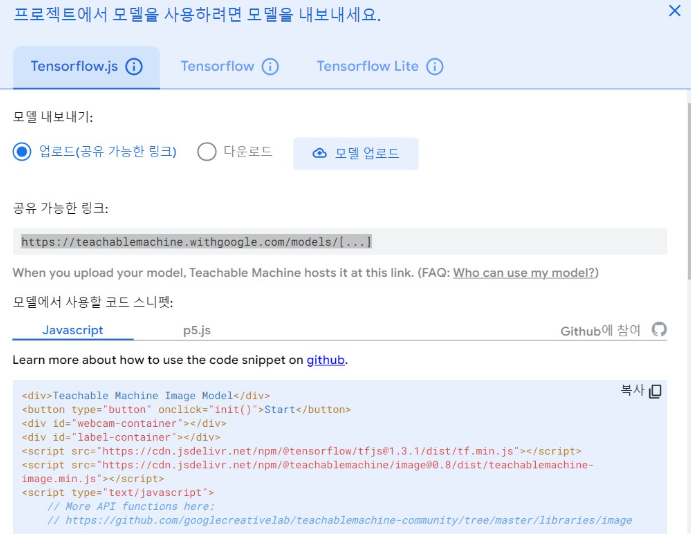691x534 pixels.
Task: Close the export model dialog
Action: pos(674,11)
